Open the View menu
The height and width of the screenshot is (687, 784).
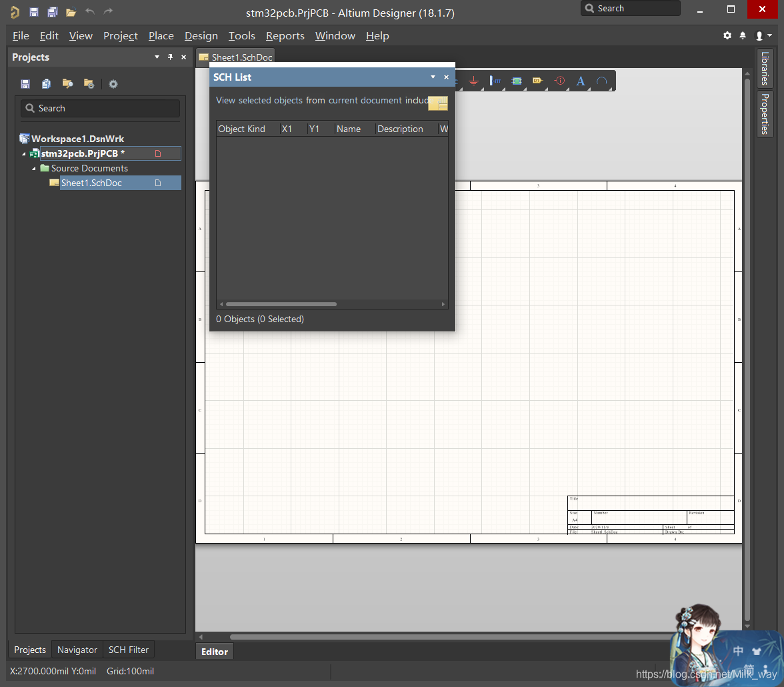click(x=81, y=36)
